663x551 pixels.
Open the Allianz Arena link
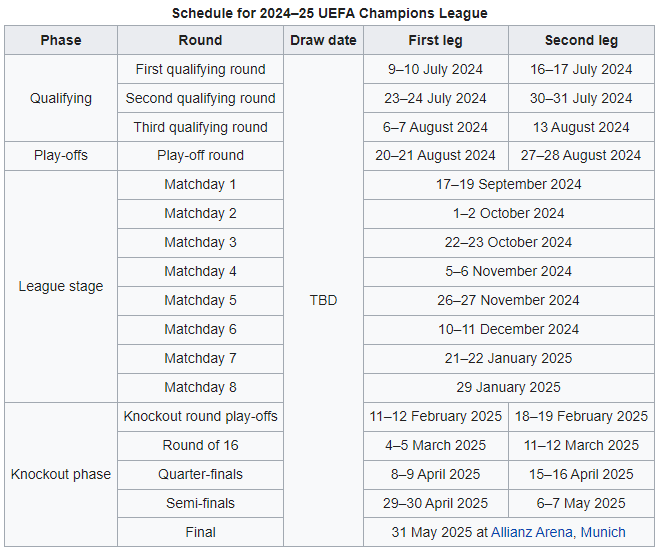click(531, 532)
